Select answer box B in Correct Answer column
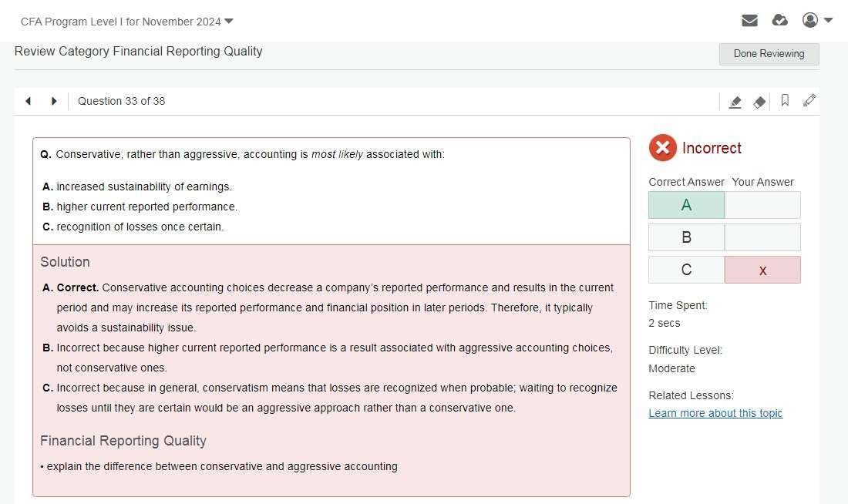This screenshot has height=504, width=848. [x=686, y=237]
